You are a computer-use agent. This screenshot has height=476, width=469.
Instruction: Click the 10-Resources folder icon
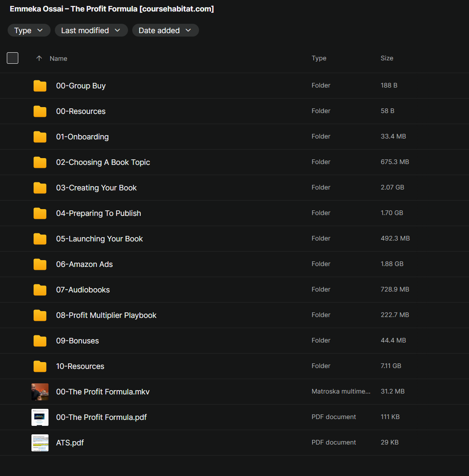(40, 366)
